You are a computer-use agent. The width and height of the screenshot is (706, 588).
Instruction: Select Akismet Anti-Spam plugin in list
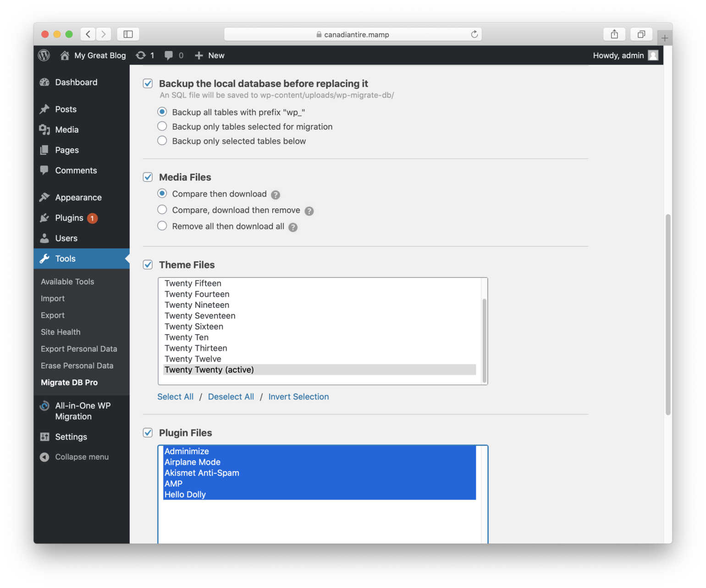pyautogui.click(x=320, y=473)
